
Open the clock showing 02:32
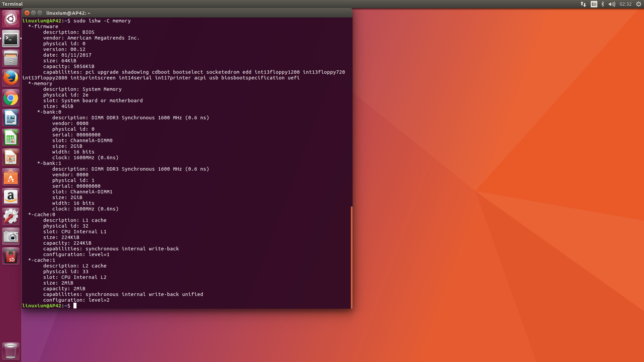point(626,4)
